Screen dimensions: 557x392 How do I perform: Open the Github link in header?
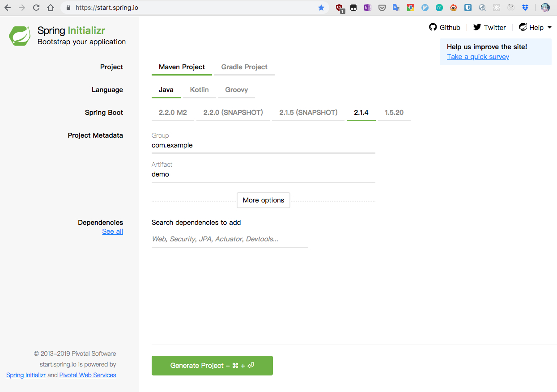445,28
